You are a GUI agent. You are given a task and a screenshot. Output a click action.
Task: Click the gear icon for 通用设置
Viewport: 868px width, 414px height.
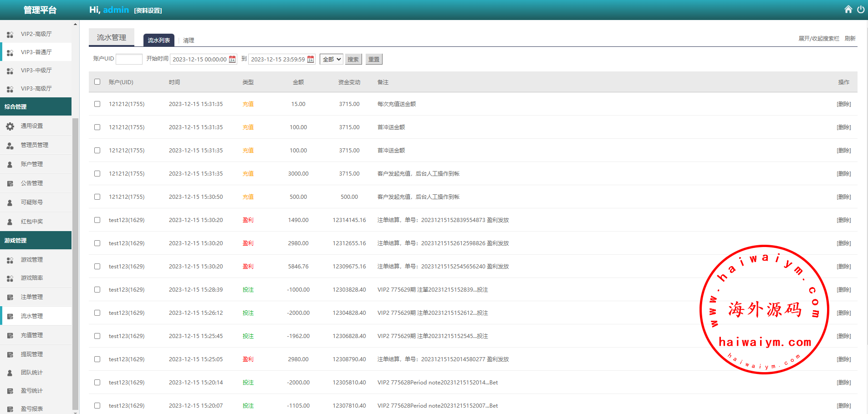pyautogui.click(x=10, y=126)
